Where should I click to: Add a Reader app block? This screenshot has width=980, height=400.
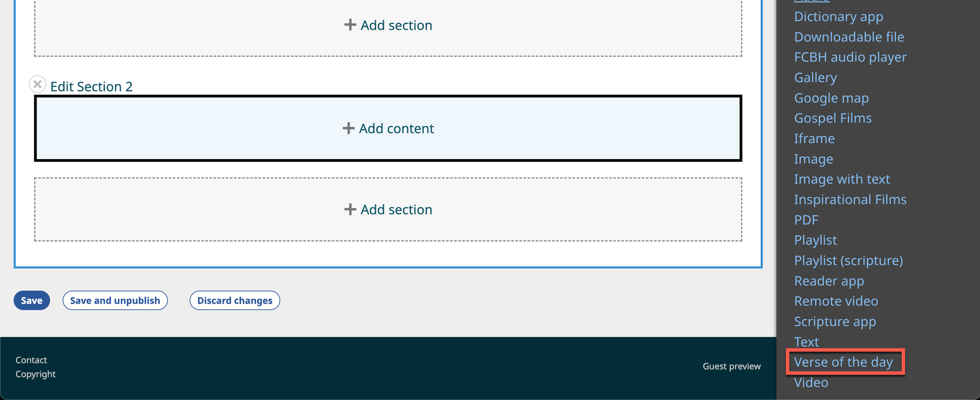click(x=828, y=280)
